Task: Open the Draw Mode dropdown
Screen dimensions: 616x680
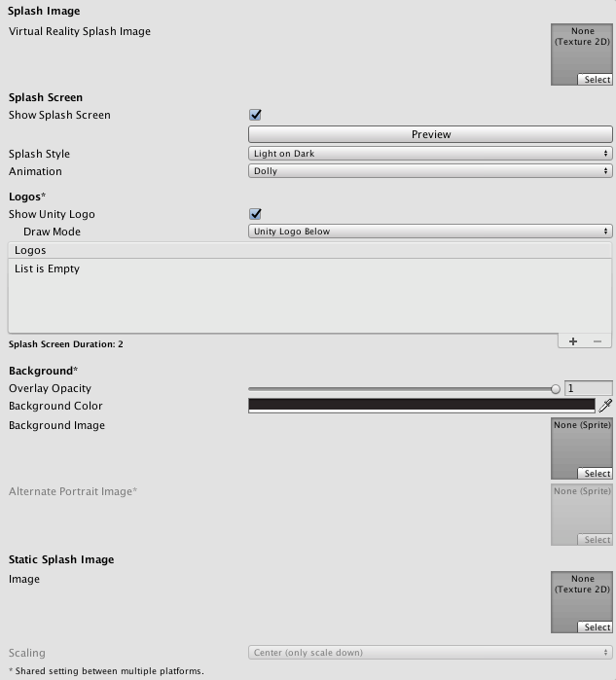Action: pyautogui.click(x=430, y=232)
